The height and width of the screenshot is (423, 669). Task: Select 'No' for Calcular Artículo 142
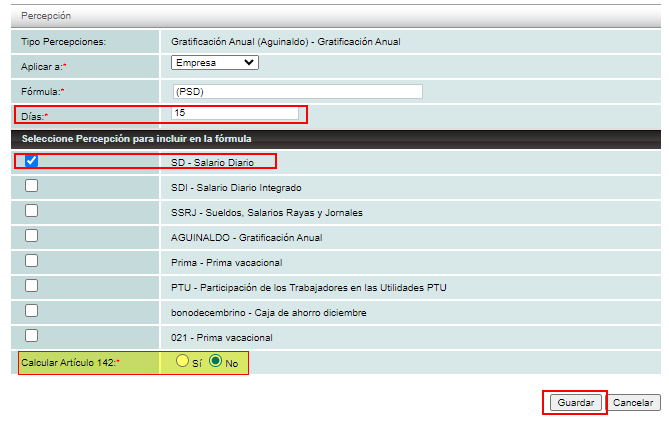pos(215,361)
